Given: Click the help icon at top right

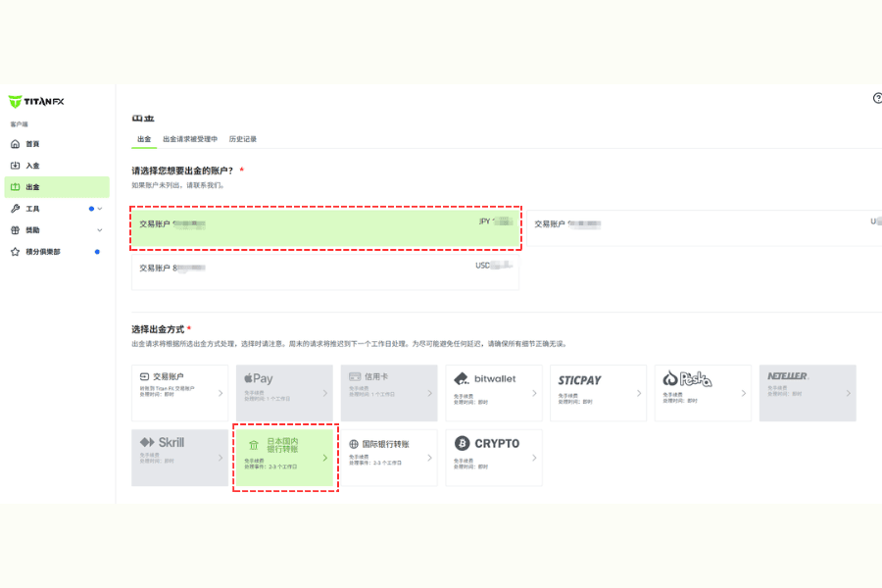Looking at the screenshot, I should pyautogui.click(x=877, y=98).
